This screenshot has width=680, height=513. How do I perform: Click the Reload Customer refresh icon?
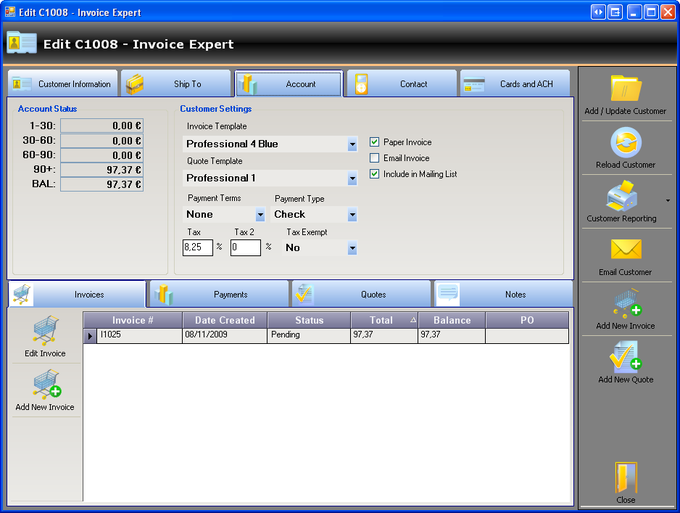(x=625, y=142)
